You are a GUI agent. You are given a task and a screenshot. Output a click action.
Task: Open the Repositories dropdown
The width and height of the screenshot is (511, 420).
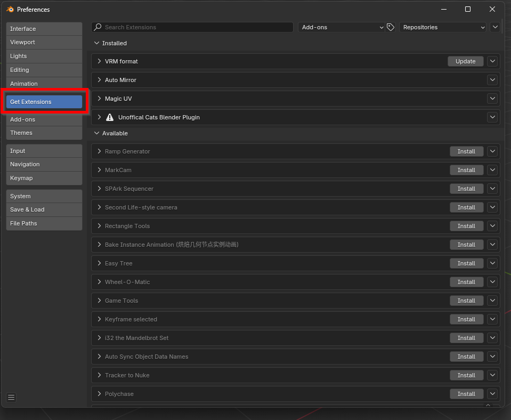point(443,27)
